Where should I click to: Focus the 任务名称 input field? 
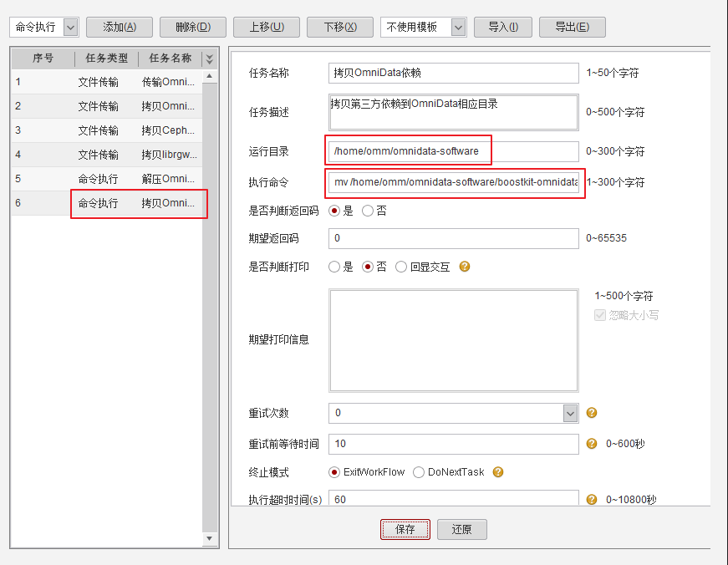tap(454, 73)
